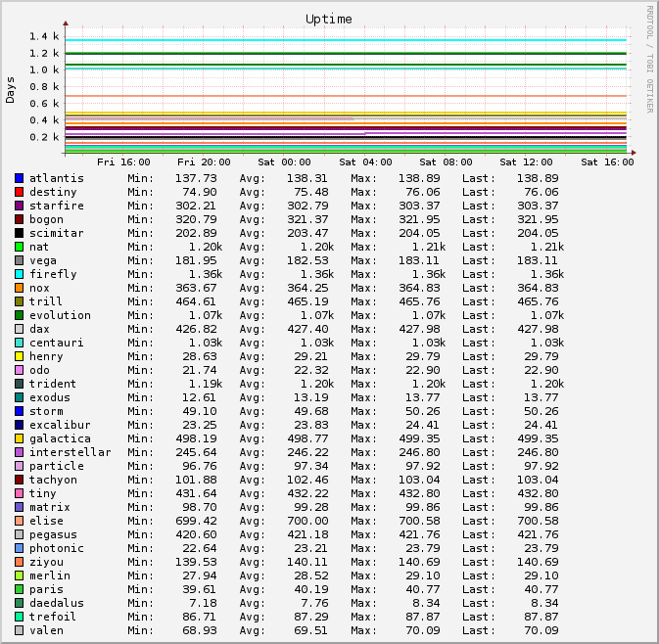Click the 'Sat 08:00' x-axis label
This screenshot has width=659, height=644.
pyautogui.click(x=446, y=162)
